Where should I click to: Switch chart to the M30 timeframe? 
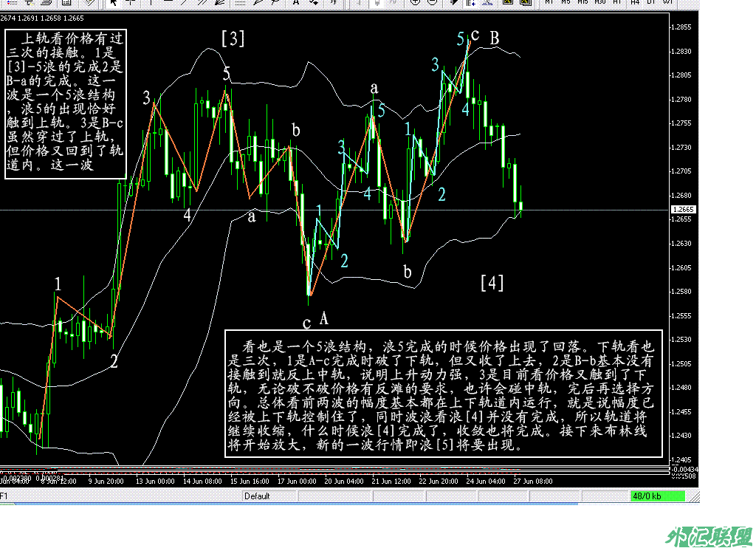tap(599, 2)
